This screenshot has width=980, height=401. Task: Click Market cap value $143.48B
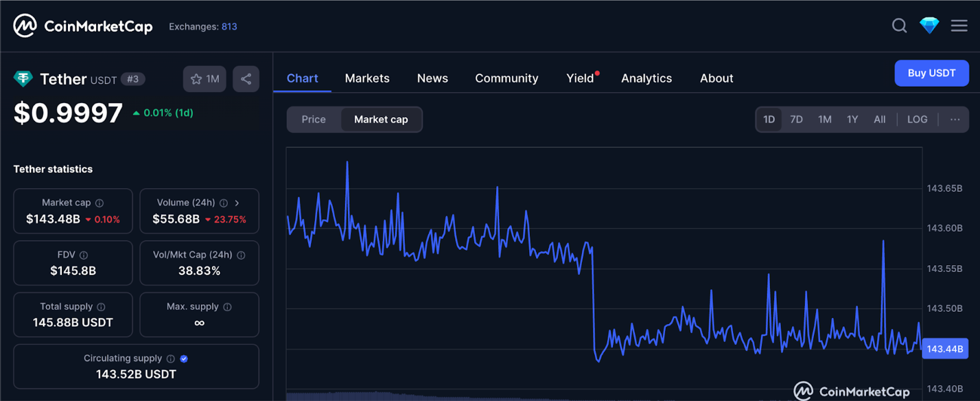pos(53,219)
